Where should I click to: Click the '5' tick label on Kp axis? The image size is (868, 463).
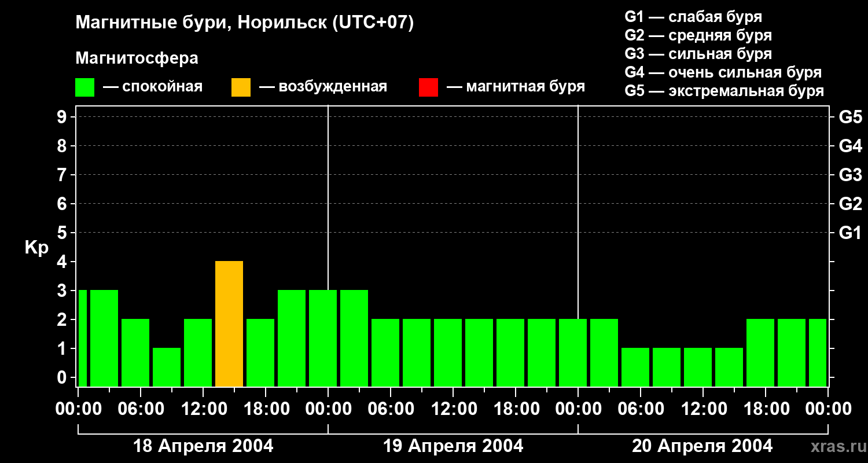pyautogui.click(x=62, y=233)
